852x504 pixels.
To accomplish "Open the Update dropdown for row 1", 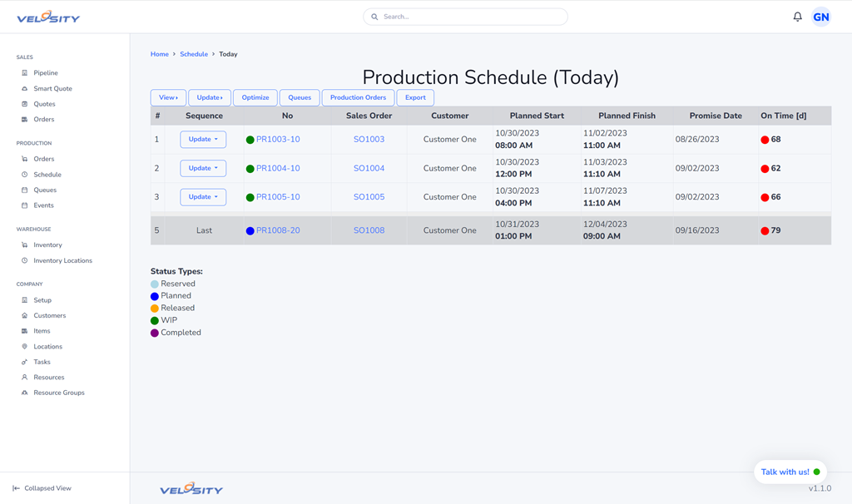I will click(203, 140).
